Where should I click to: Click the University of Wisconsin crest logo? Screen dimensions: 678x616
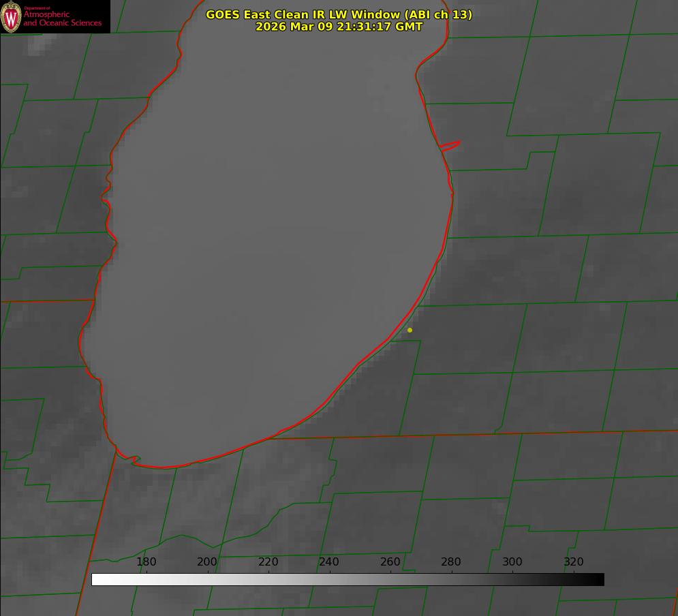(11, 17)
